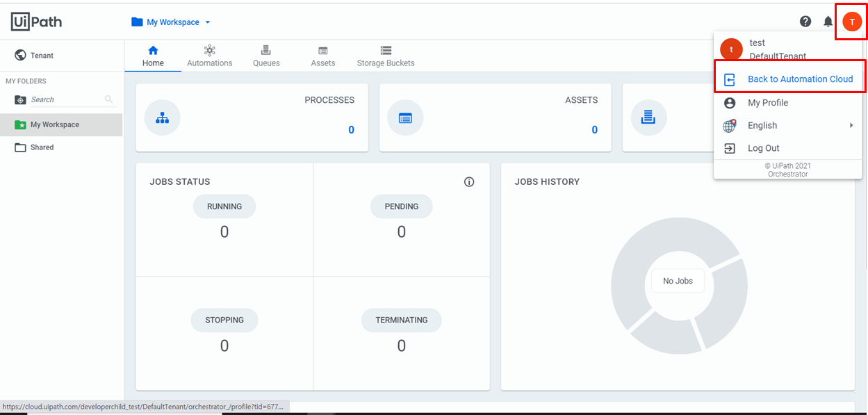
Task: Click the folder search filter icon
Action: pyautogui.click(x=21, y=100)
